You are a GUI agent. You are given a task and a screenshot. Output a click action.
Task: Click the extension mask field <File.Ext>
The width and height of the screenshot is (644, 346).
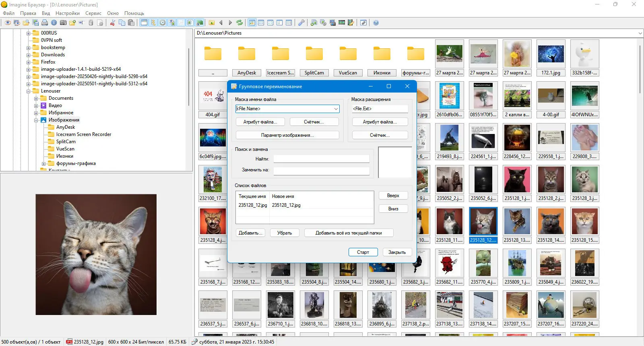(x=380, y=109)
